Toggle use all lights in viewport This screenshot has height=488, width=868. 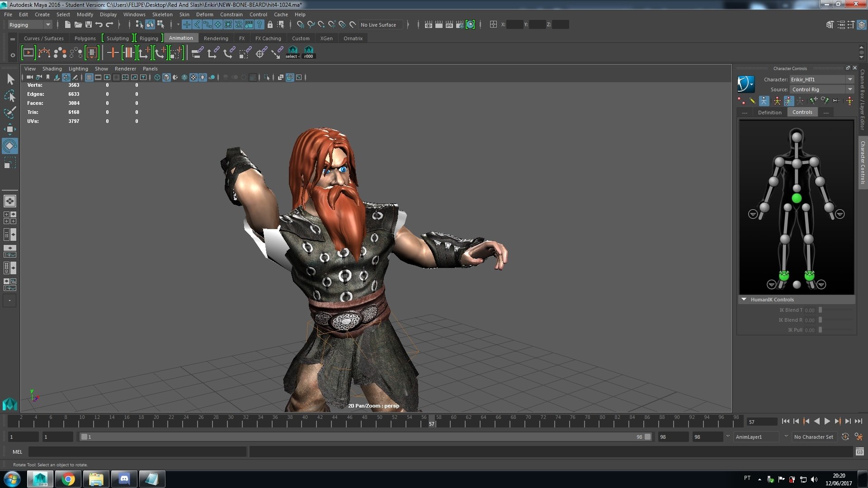tap(203, 77)
